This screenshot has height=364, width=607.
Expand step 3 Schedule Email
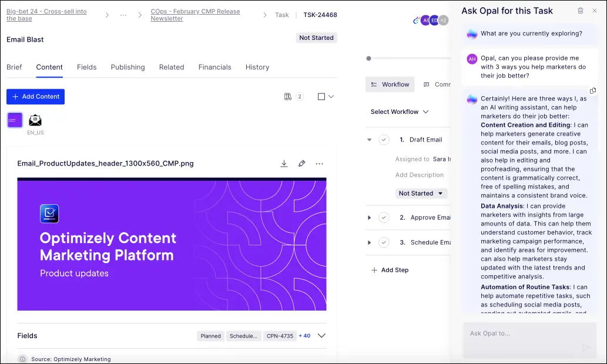(x=369, y=242)
